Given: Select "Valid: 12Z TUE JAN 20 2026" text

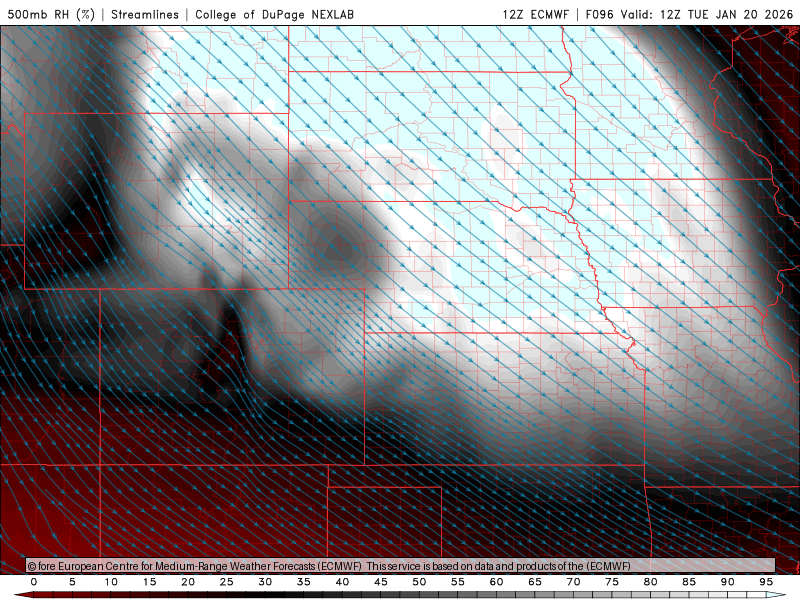Looking at the screenshot, I should 706,14.
